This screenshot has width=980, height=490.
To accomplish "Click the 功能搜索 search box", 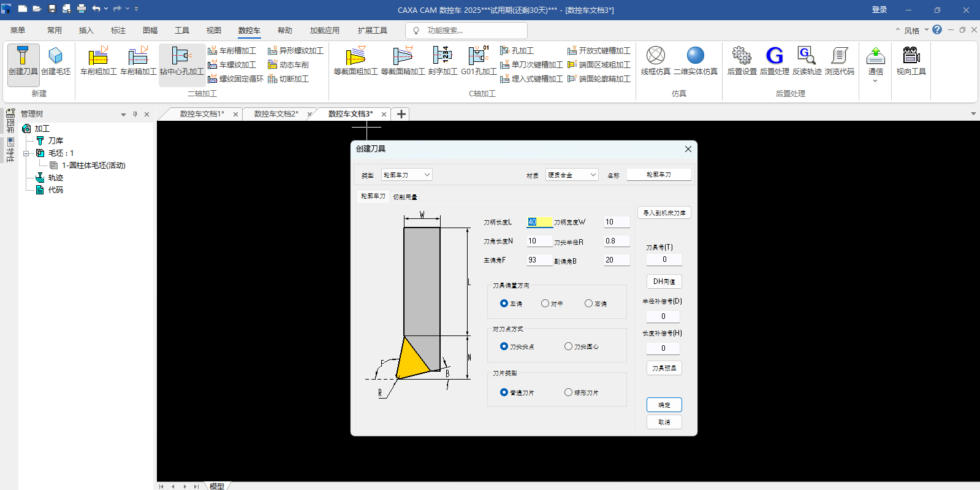I will pyautogui.click(x=466, y=30).
